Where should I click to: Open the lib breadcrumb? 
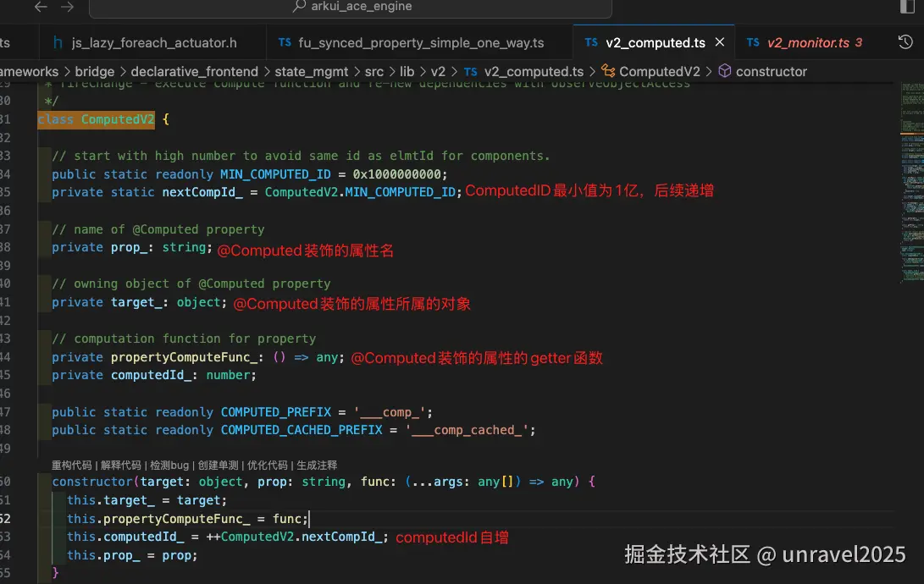[407, 72]
